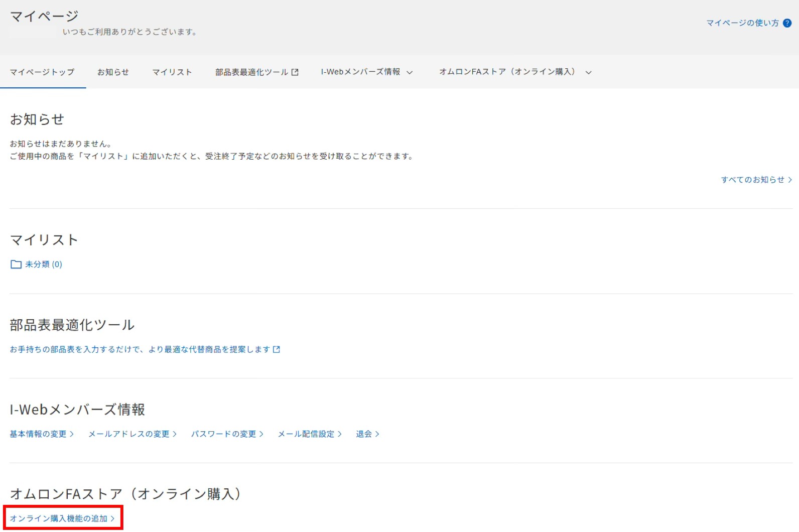Expand the I-Webメンバーズ情報 dropdown chevron
This screenshot has width=799, height=532.
[410, 72]
